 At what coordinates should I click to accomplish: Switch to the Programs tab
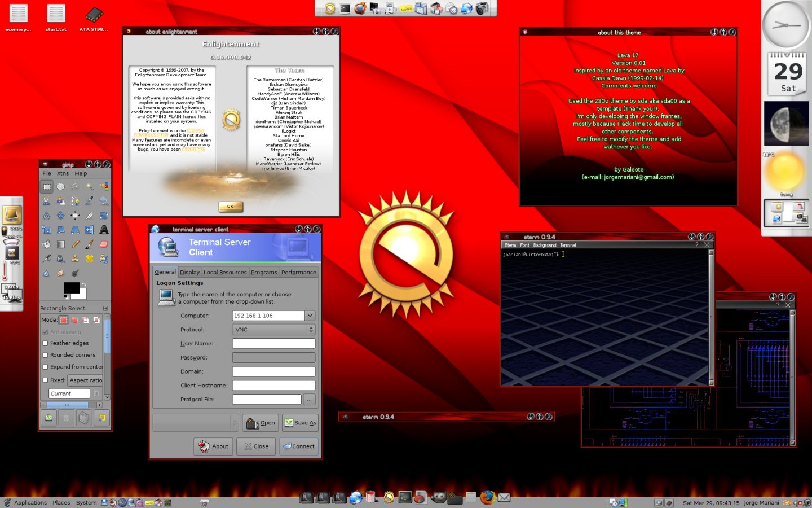(264, 272)
